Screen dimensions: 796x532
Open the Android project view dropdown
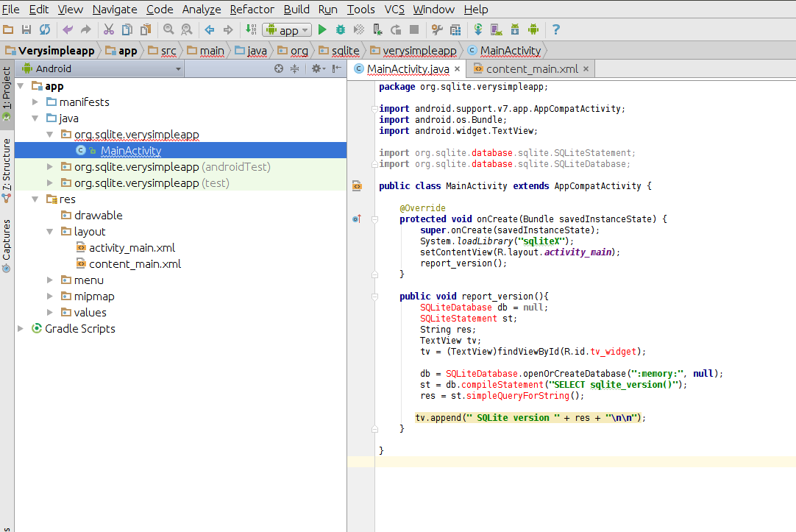pyautogui.click(x=102, y=68)
